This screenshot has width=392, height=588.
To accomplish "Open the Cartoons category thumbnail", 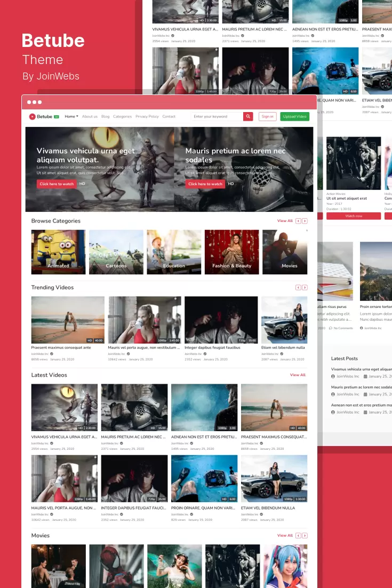I will click(x=116, y=252).
